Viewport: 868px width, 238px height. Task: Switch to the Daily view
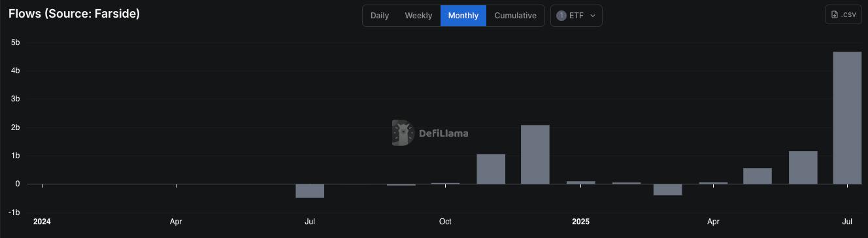coord(380,16)
